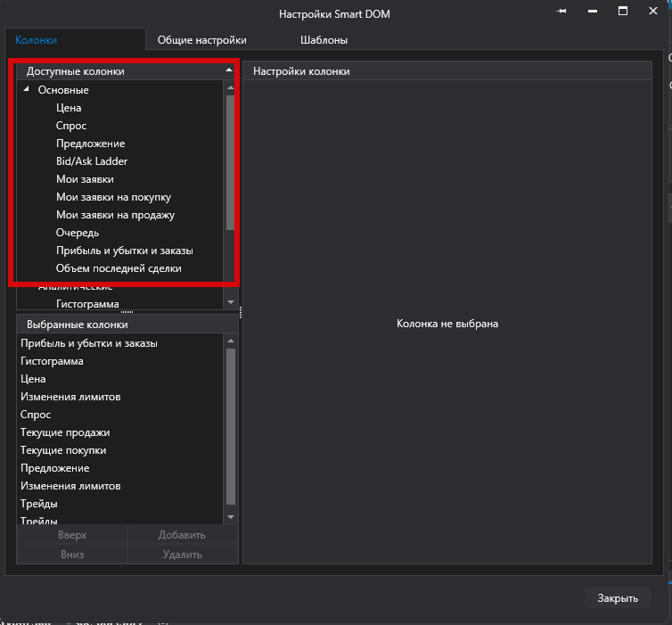Select Спрос in selected columns list
This screenshot has height=625, width=672.
pyautogui.click(x=36, y=415)
